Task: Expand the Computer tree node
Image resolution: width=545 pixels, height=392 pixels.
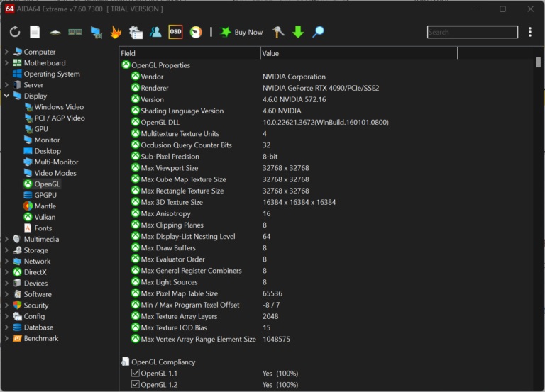Action: pyautogui.click(x=6, y=52)
